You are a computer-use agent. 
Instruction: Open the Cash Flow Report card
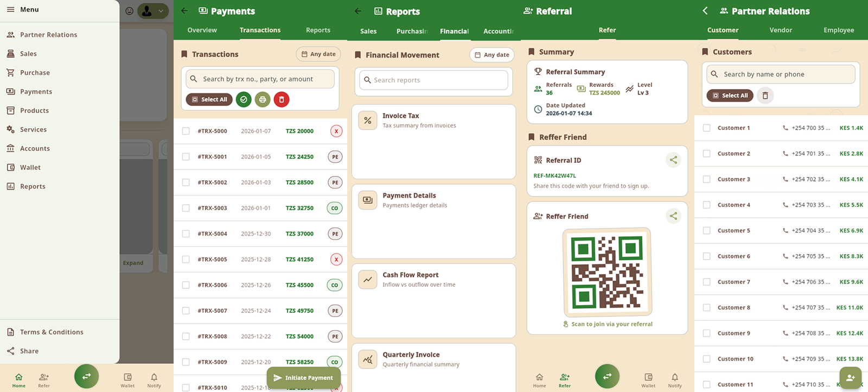coord(433,300)
